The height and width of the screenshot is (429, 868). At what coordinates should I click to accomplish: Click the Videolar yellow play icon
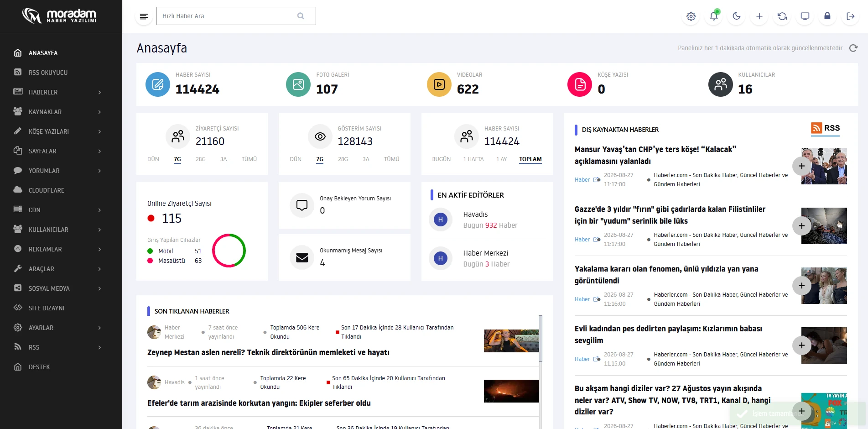(x=439, y=84)
